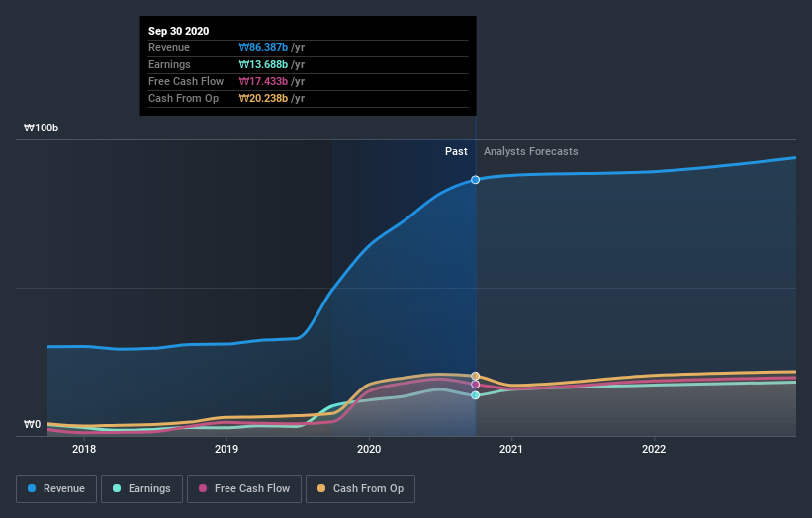812x518 pixels.
Task: Click the Past label on chart
Action: (x=456, y=151)
